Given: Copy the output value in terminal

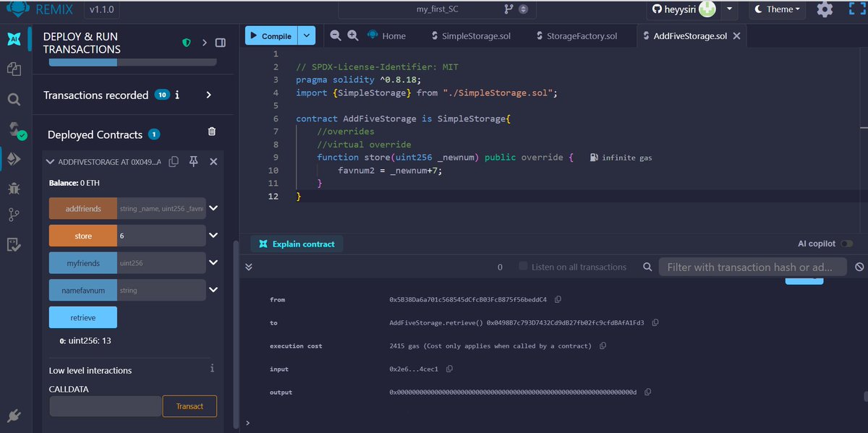Looking at the screenshot, I should [647, 392].
